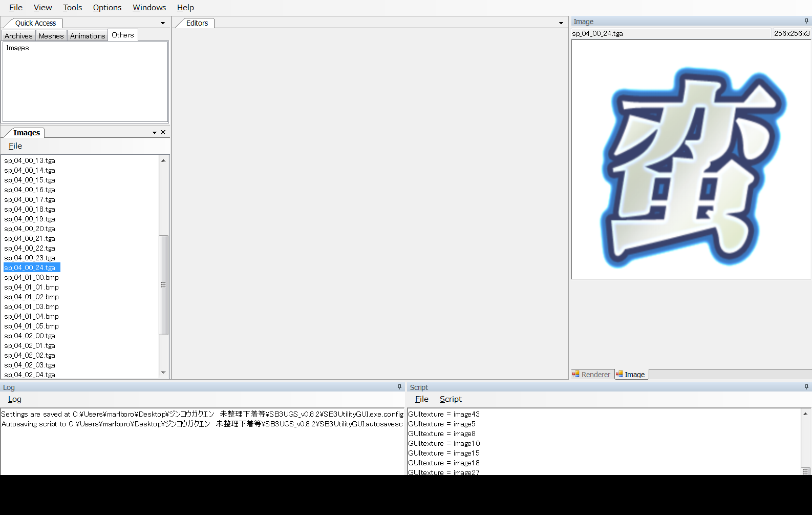This screenshot has height=515, width=812.
Task: Open the Editors panel dropdown arrow
Action: coord(561,23)
